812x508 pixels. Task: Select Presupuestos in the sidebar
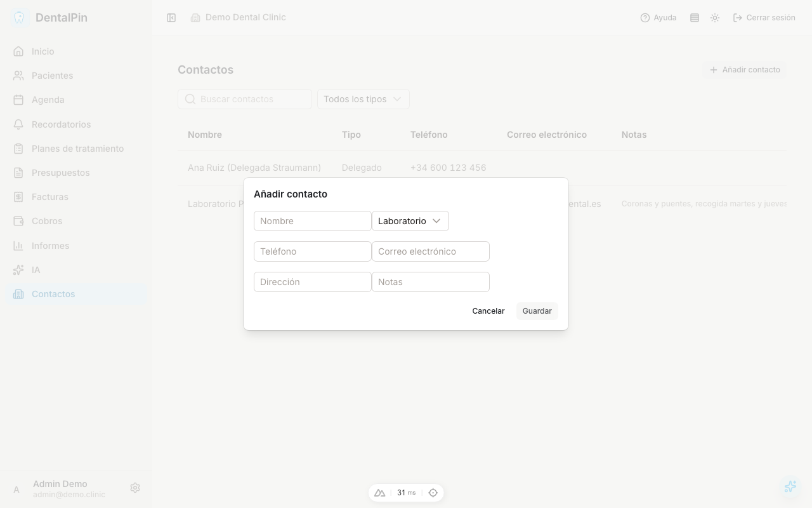[76, 173]
